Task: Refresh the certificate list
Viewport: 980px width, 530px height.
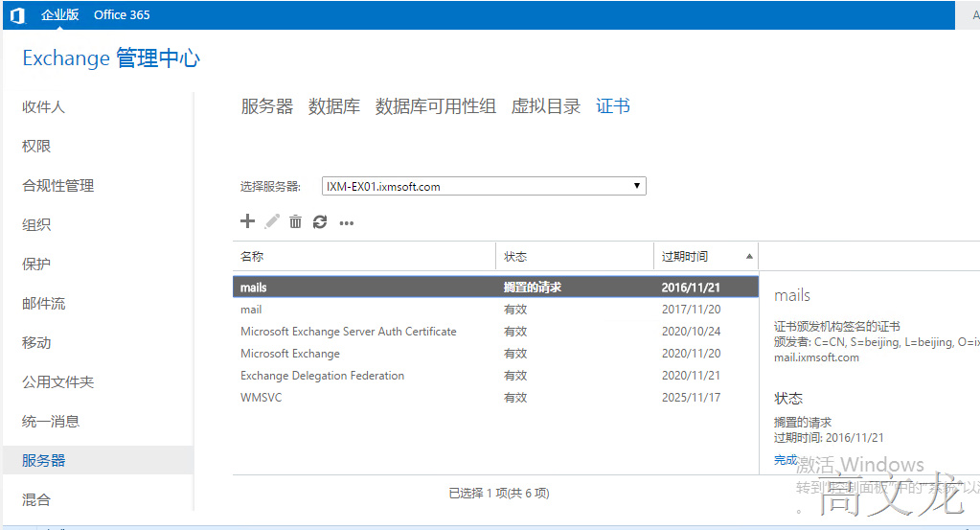Action: tap(320, 222)
